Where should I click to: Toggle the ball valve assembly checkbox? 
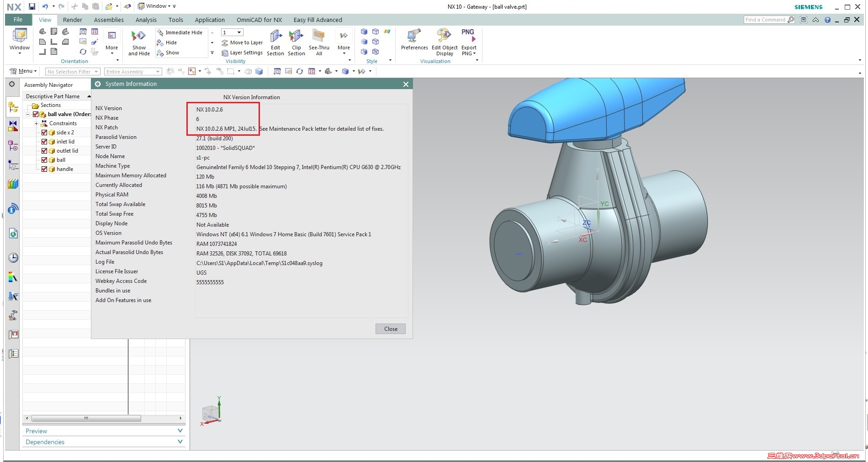click(36, 114)
